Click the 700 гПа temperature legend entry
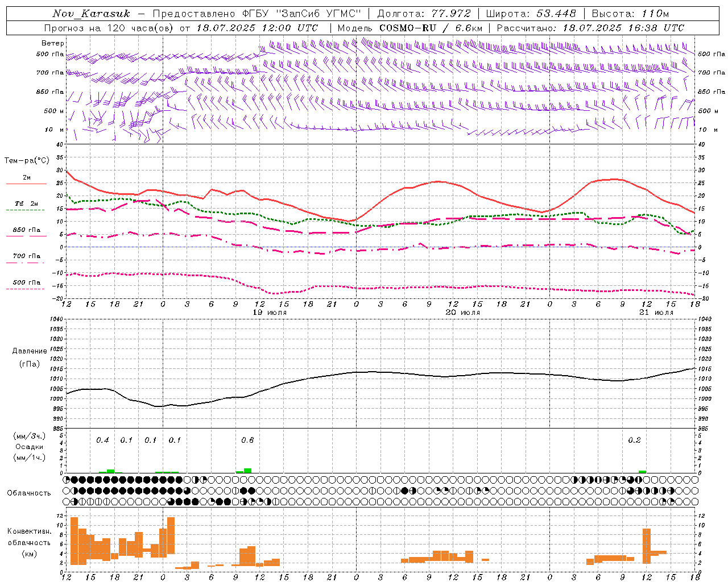728x582 pixels. click(27, 256)
